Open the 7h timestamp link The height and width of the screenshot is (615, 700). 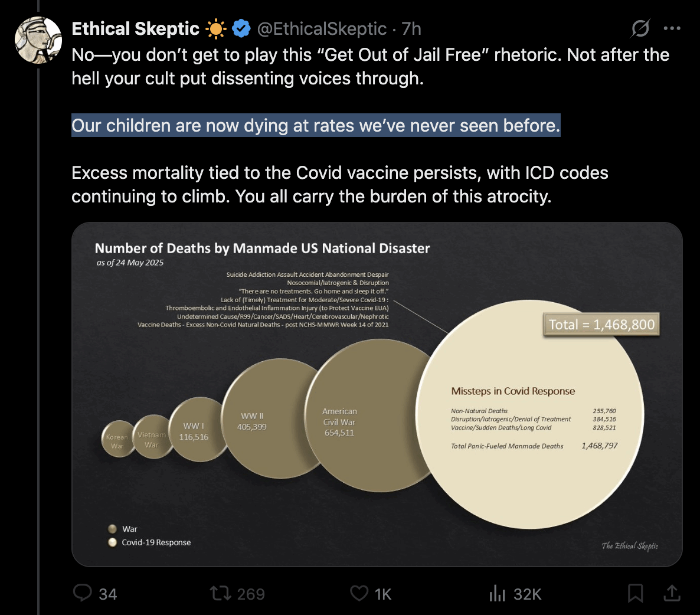411,28
